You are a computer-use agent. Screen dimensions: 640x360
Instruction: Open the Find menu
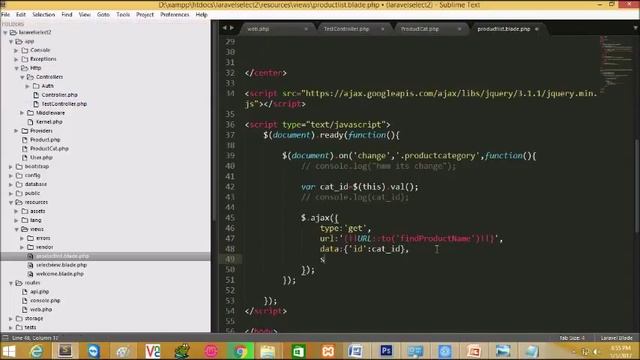pyautogui.click(x=67, y=14)
